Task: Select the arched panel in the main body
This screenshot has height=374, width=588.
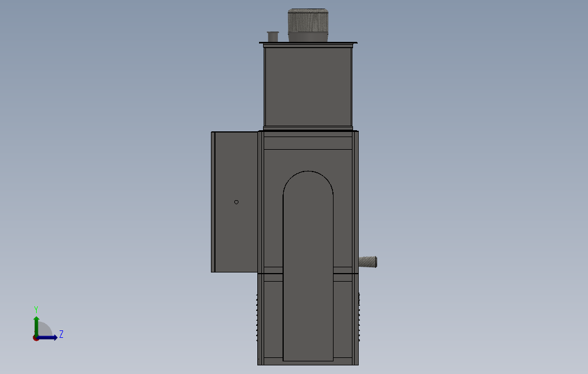Action: 308,266
